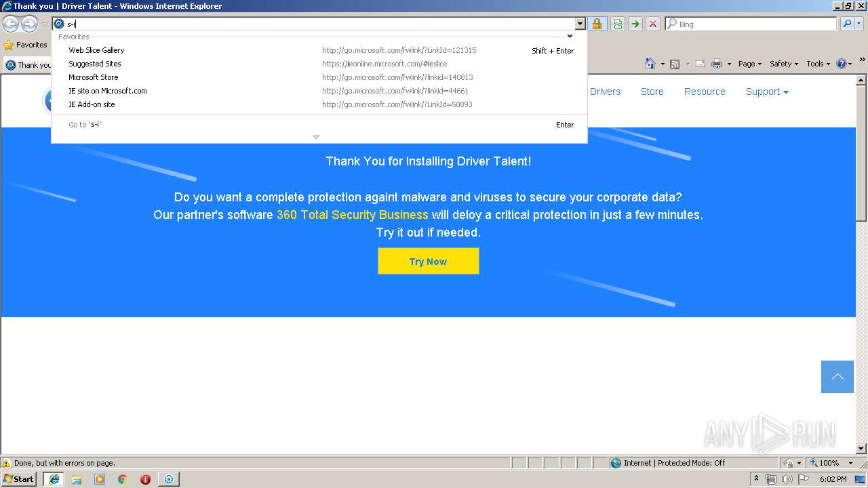This screenshot has height=488, width=868.
Task: Click the RSS feeds icon
Action: pyautogui.click(x=675, y=64)
